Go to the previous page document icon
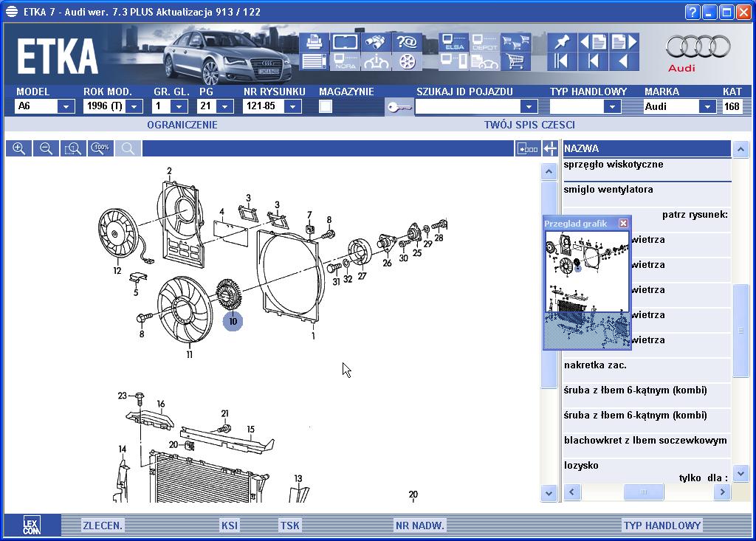Screen dimensions: 756x541 593,42
